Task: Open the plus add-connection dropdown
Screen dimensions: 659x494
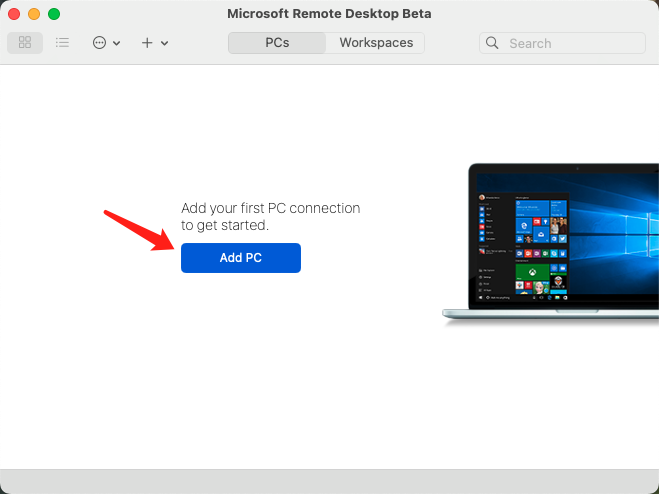Action: tap(155, 42)
